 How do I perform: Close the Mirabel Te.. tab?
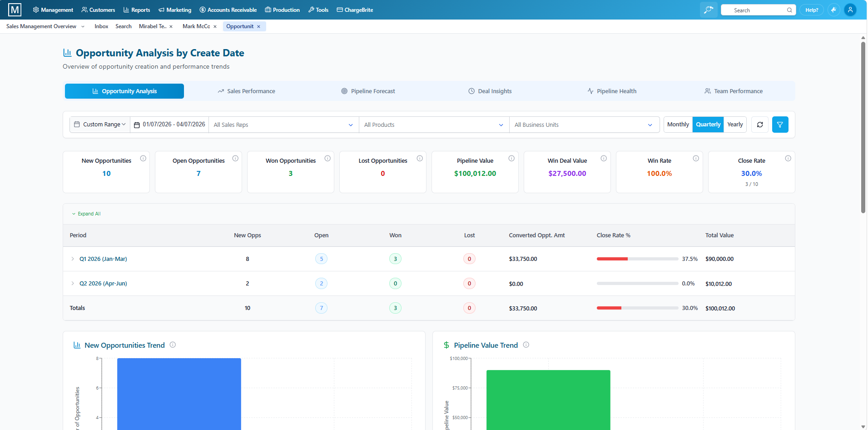[x=171, y=26]
